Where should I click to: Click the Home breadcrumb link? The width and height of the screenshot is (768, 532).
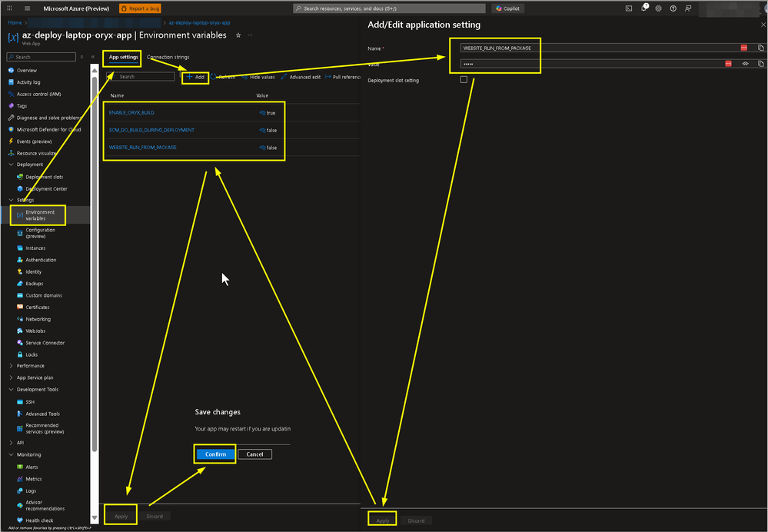point(15,22)
